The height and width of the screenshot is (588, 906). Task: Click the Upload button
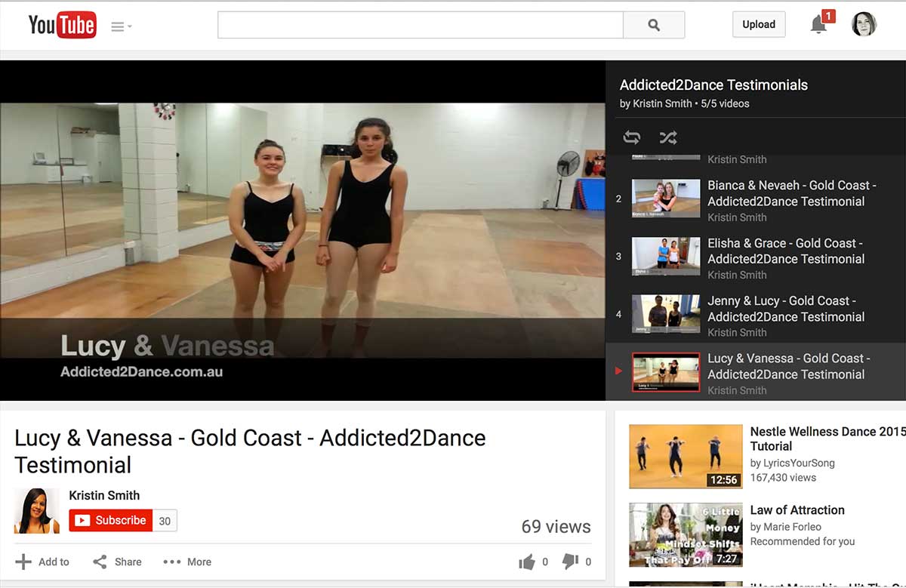click(x=759, y=24)
